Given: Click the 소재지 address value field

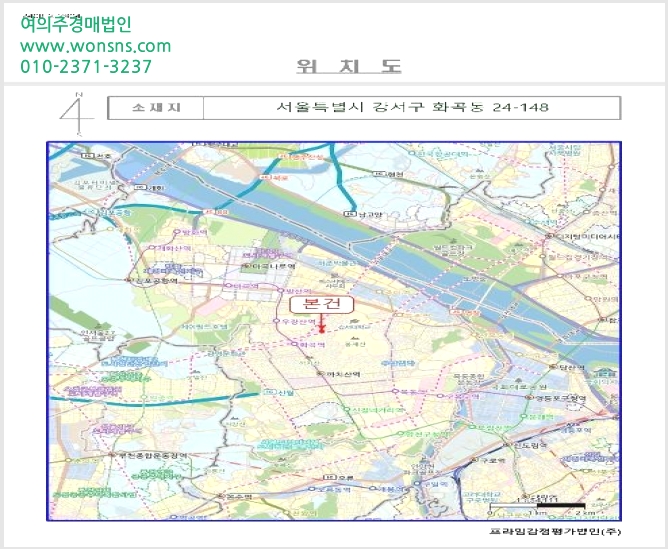Looking at the screenshot, I should click(x=412, y=108).
